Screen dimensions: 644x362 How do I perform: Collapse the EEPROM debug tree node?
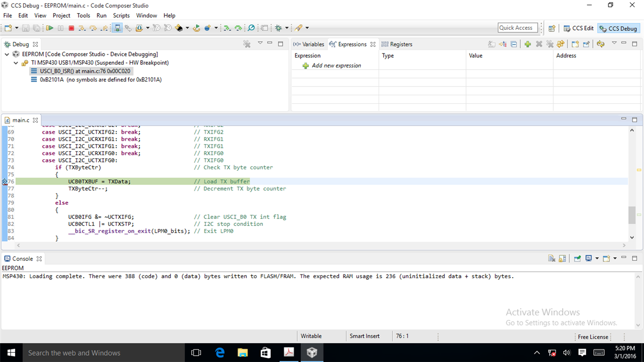7,54
